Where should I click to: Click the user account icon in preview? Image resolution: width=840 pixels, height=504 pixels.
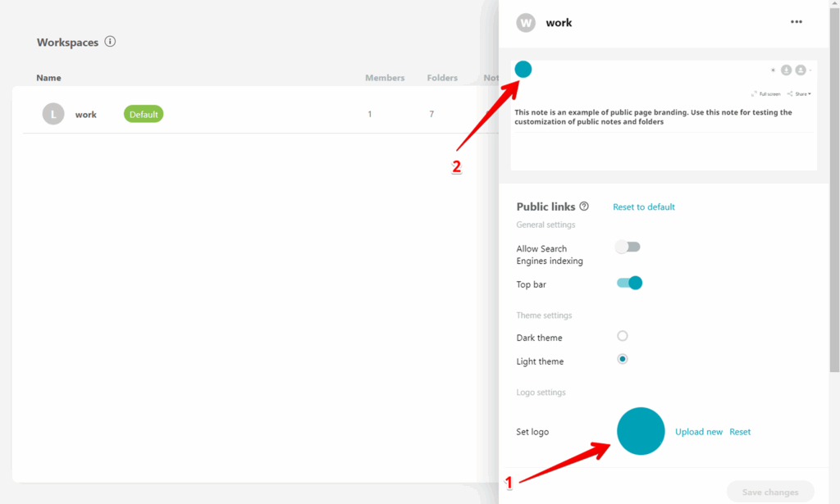[x=801, y=70]
